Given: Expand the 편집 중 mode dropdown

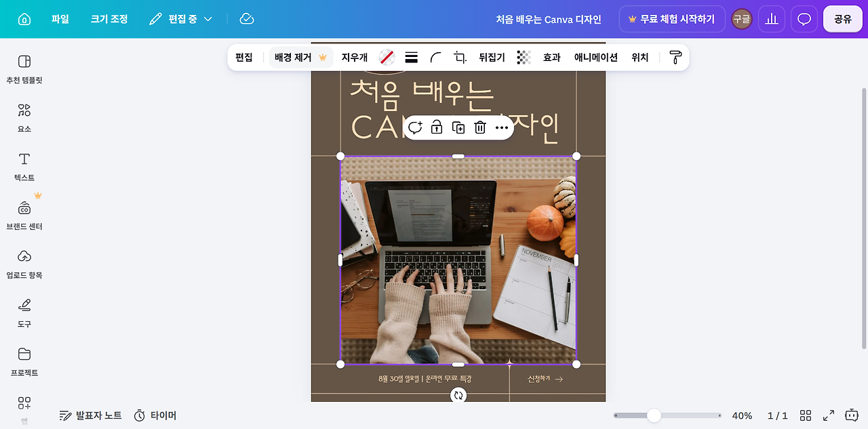Looking at the screenshot, I should click(180, 19).
